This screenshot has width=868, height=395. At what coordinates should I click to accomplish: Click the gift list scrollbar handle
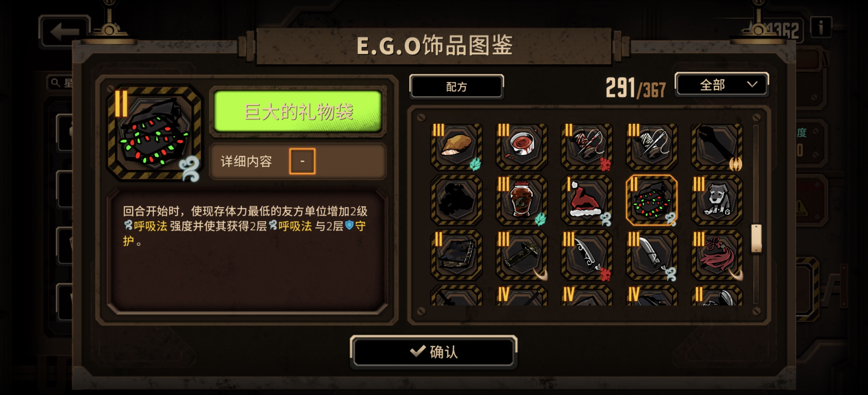click(x=756, y=239)
